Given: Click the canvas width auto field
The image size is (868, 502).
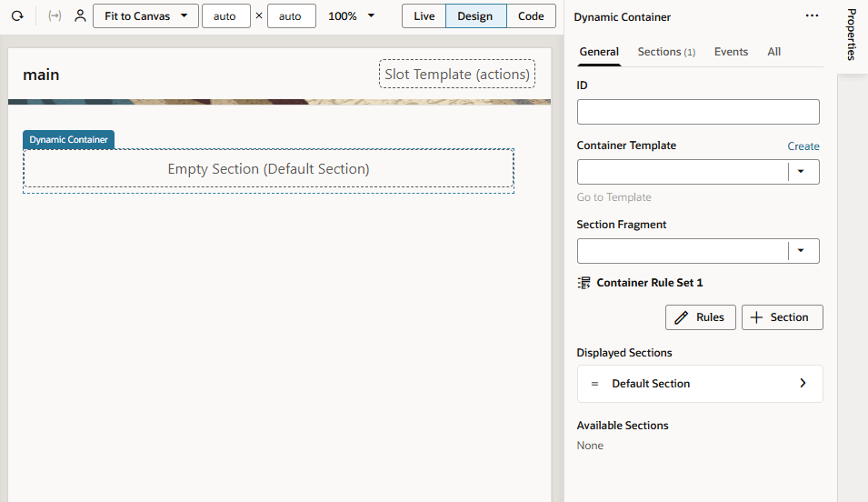Looking at the screenshot, I should coord(225,16).
